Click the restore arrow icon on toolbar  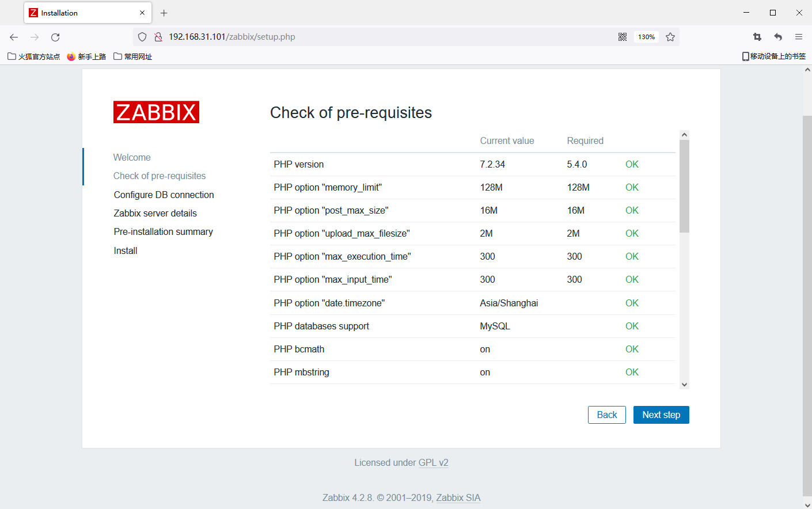tap(777, 36)
